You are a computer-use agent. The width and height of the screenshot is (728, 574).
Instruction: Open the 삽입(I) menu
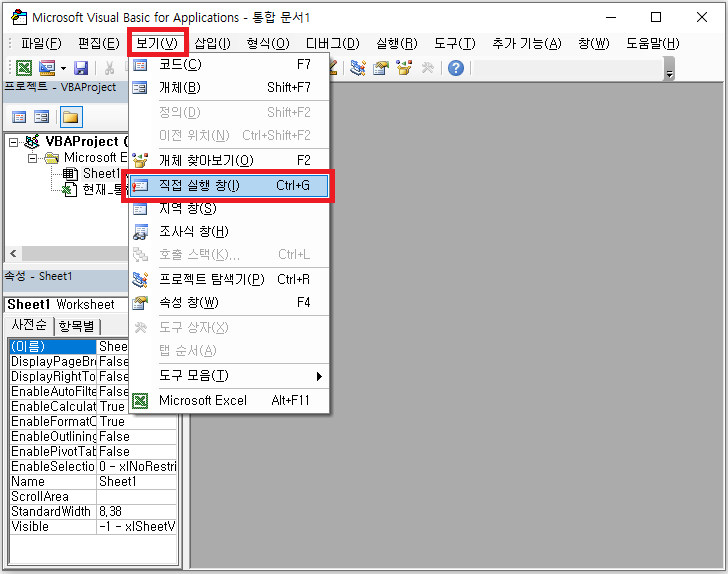pos(212,44)
